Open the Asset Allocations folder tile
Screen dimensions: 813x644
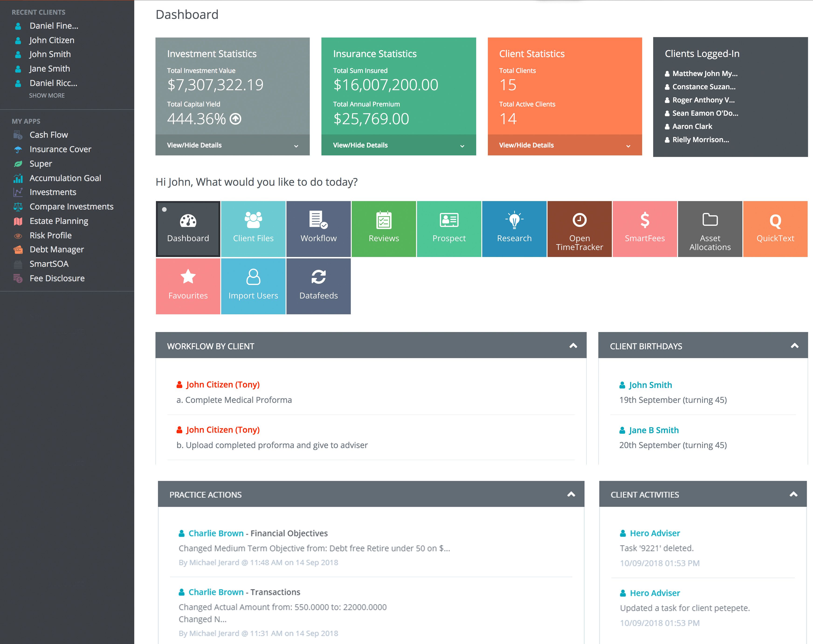pyautogui.click(x=710, y=229)
